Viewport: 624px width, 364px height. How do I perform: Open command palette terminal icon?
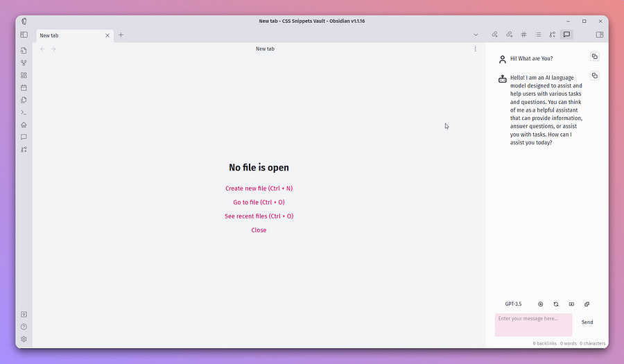(x=24, y=112)
